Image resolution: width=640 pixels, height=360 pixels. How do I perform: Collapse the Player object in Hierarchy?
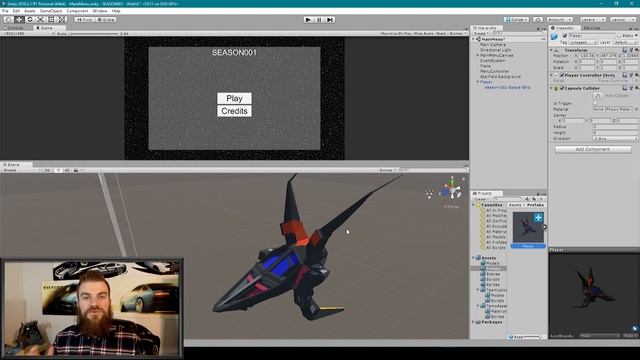pyautogui.click(x=478, y=82)
